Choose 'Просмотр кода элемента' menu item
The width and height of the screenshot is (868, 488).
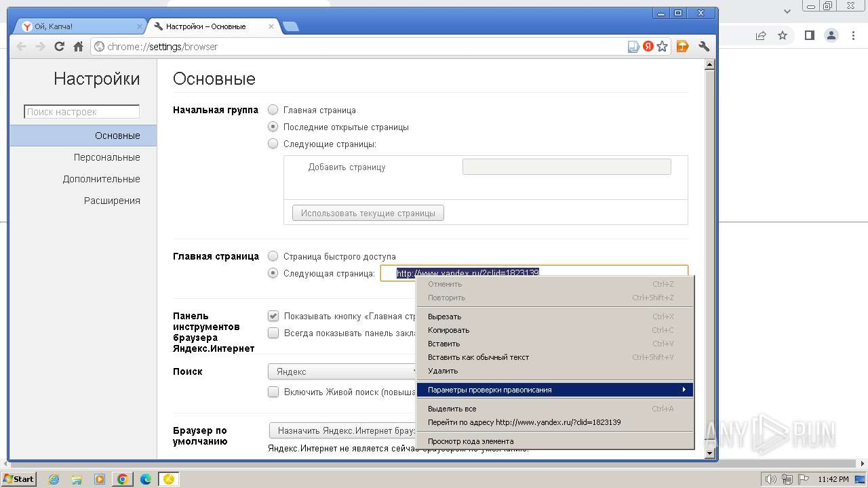555,441
